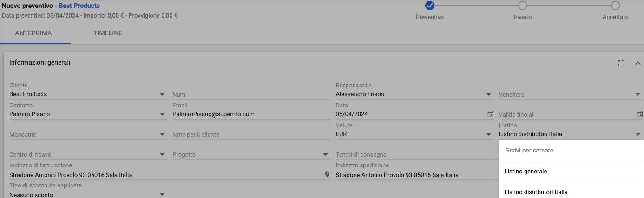Click the Scrivi per cercare search field
Image resolution: width=644 pixels, height=198 pixels.
571,151
